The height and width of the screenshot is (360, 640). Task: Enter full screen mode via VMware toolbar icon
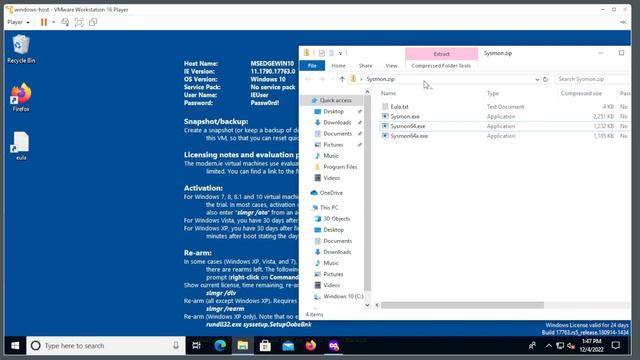(x=79, y=22)
